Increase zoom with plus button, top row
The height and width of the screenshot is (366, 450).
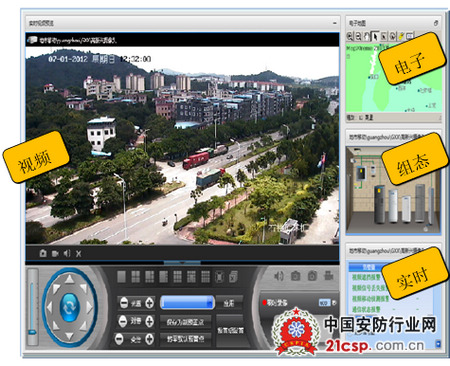click(x=150, y=303)
